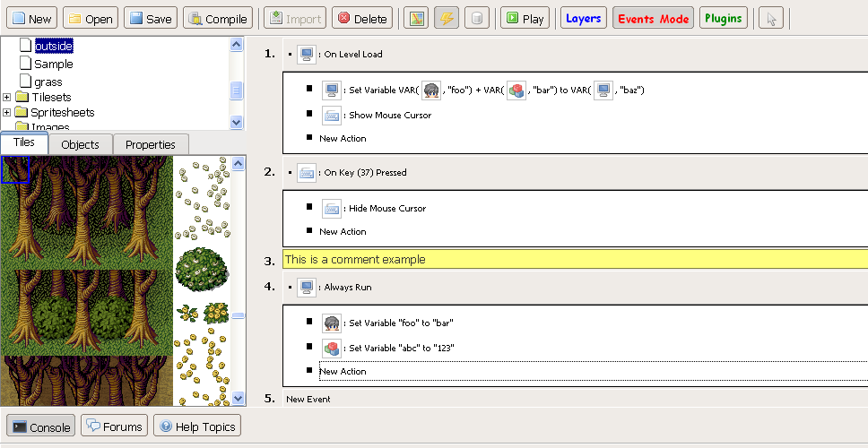Select the blue-outlined tile in the tileset

(15, 169)
